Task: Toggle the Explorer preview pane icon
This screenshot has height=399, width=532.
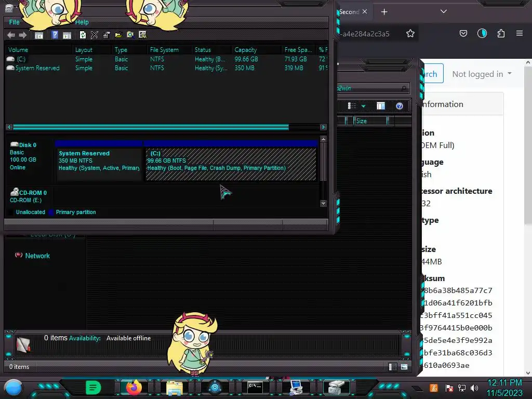Action: pyautogui.click(x=381, y=106)
